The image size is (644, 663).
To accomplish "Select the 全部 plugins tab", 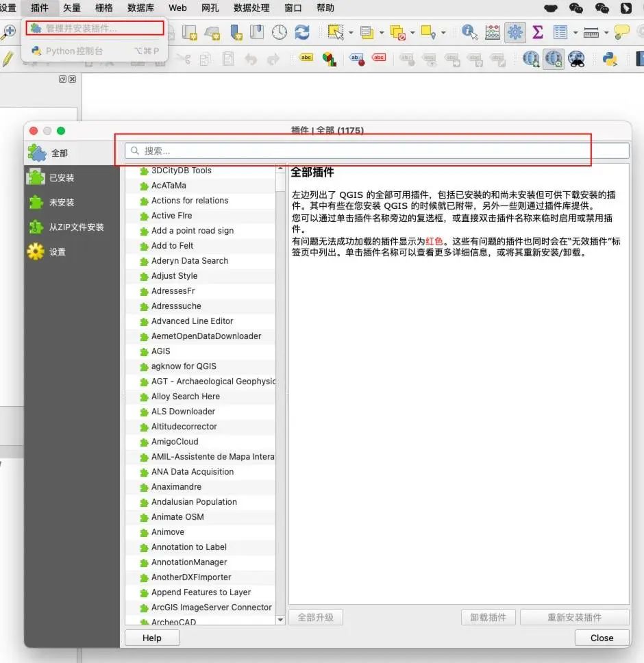I will click(71, 153).
